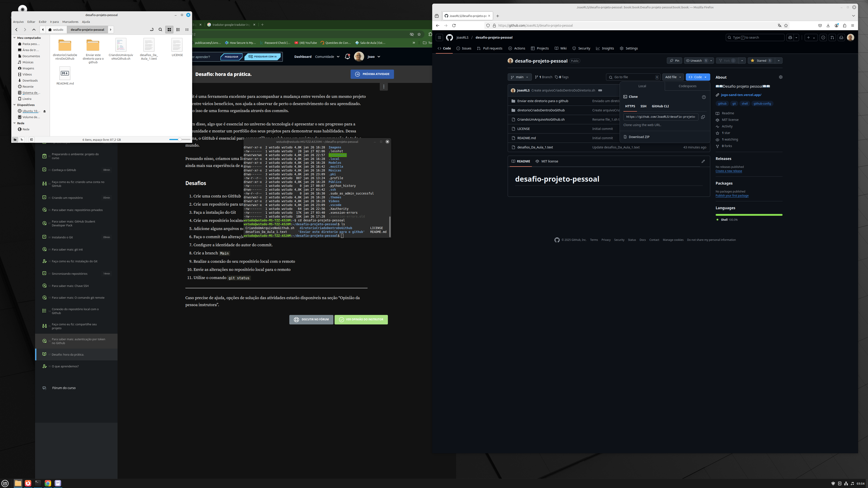Switch file manager to list view
868x488 pixels.
click(178, 30)
